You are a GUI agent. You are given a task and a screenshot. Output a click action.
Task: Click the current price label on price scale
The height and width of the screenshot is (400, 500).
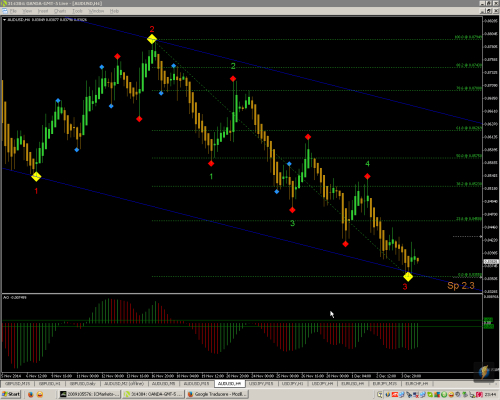tap(491, 262)
